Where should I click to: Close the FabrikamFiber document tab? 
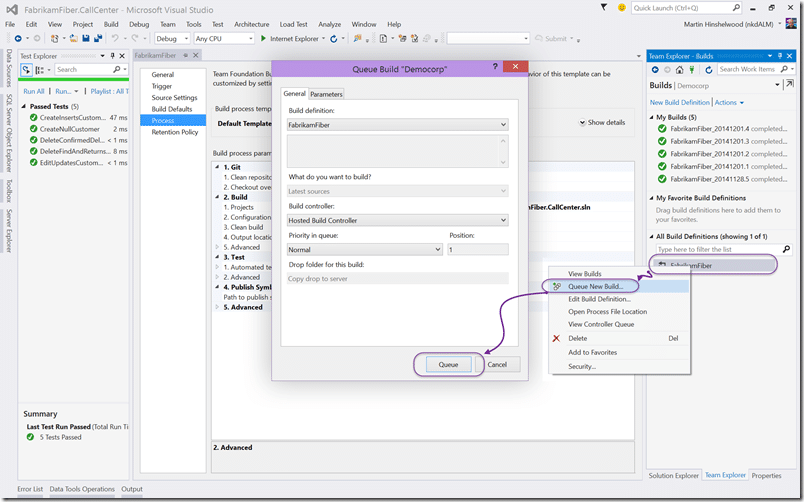[195, 55]
